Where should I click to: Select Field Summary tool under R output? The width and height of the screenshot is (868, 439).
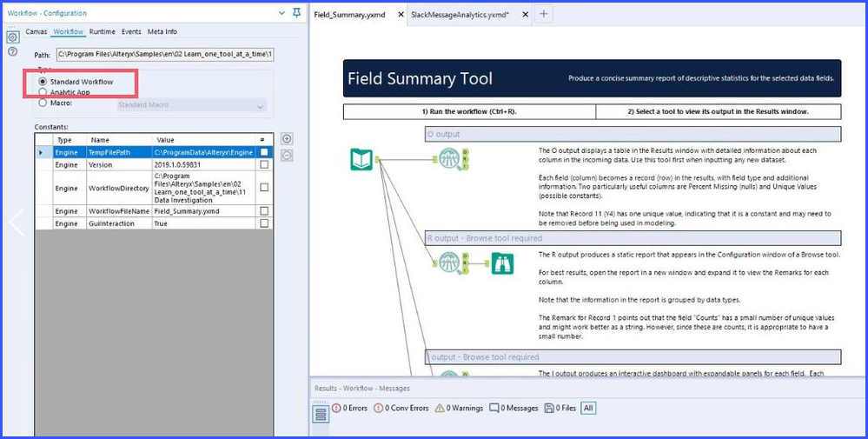(x=449, y=263)
